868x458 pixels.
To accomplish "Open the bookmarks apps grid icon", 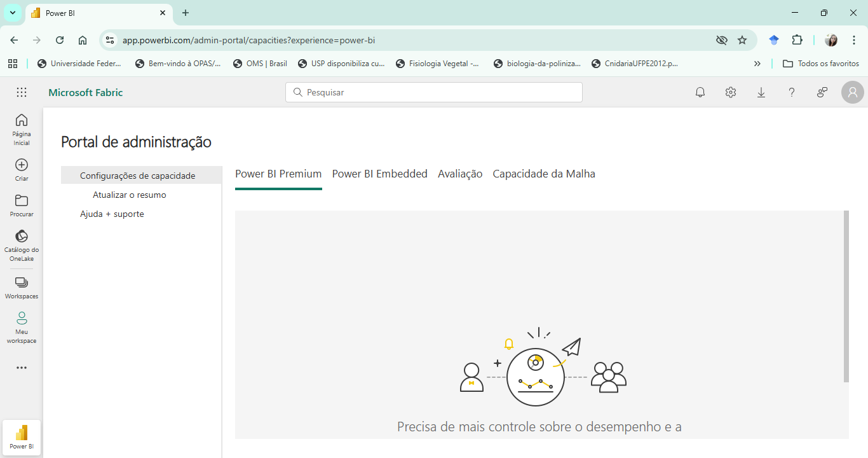I will (12, 64).
